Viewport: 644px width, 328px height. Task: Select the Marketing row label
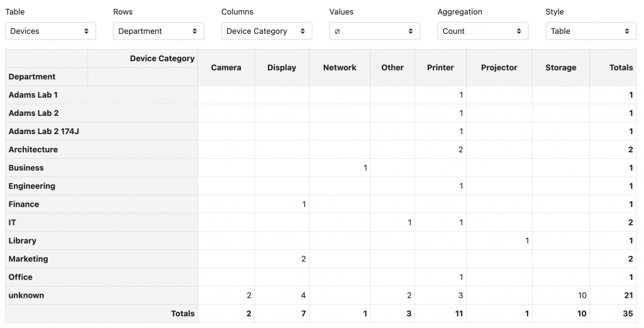coord(28,259)
